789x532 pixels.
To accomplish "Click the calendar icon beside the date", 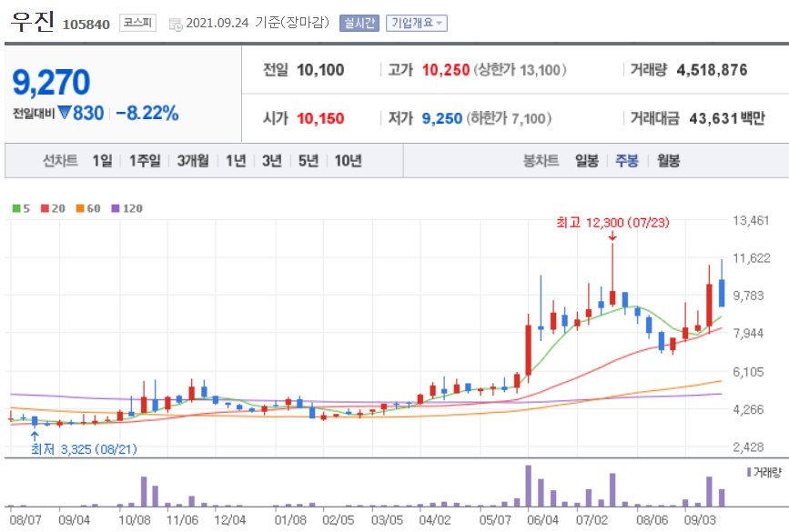I will click(x=175, y=23).
